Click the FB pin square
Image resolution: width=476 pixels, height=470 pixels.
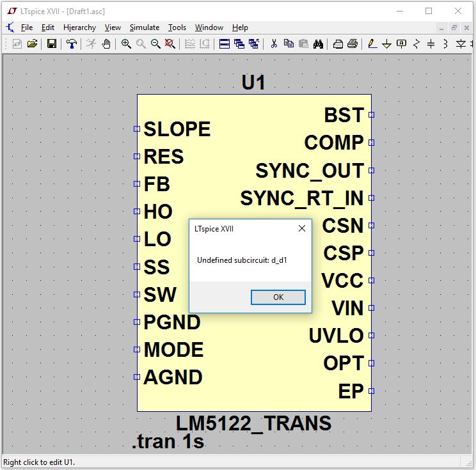pos(137,184)
